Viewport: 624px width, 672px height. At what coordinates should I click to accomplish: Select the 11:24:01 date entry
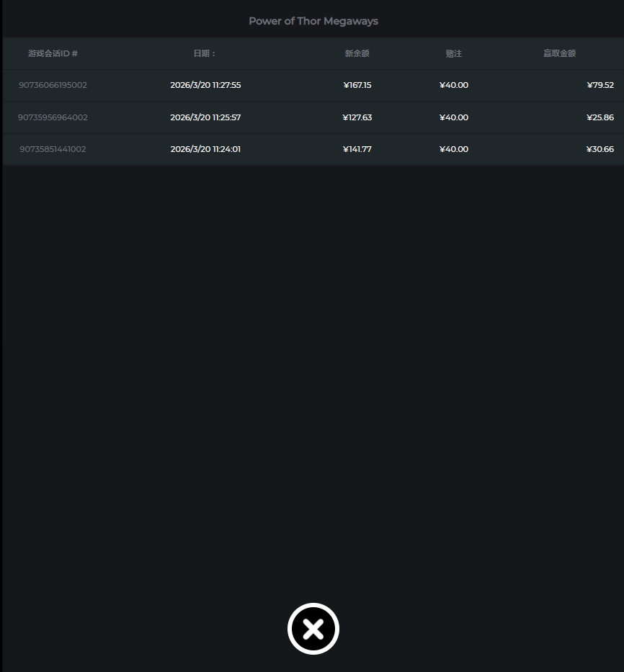click(205, 149)
